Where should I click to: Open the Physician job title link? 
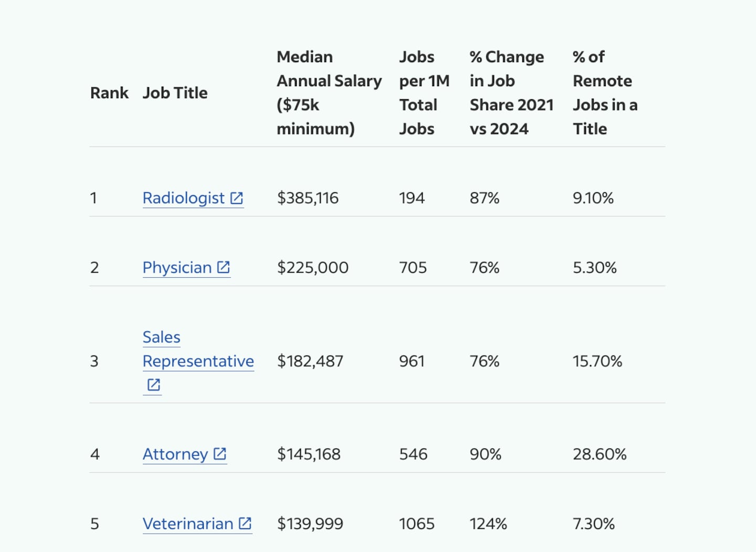(x=177, y=267)
